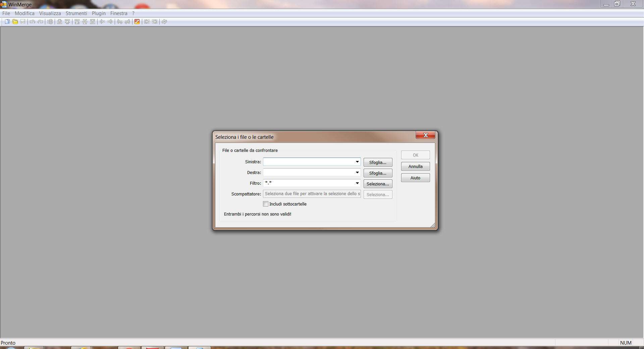Image resolution: width=644 pixels, height=349 pixels.
Task: Click the Current Difference toolbar icon
Action: pos(85,22)
